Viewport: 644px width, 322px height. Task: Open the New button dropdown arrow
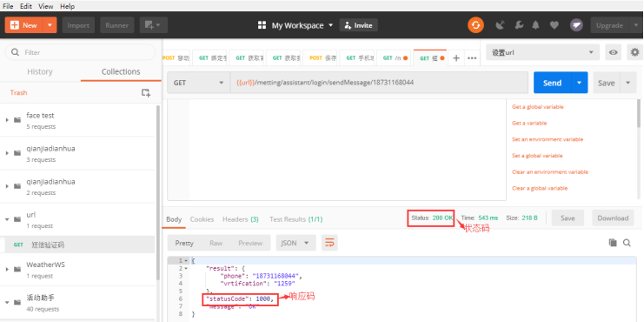50,25
